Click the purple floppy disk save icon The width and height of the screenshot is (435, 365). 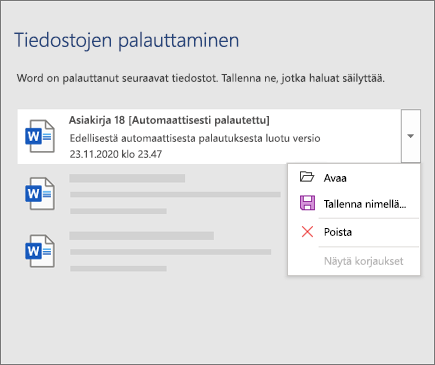click(x=307, y=203)
